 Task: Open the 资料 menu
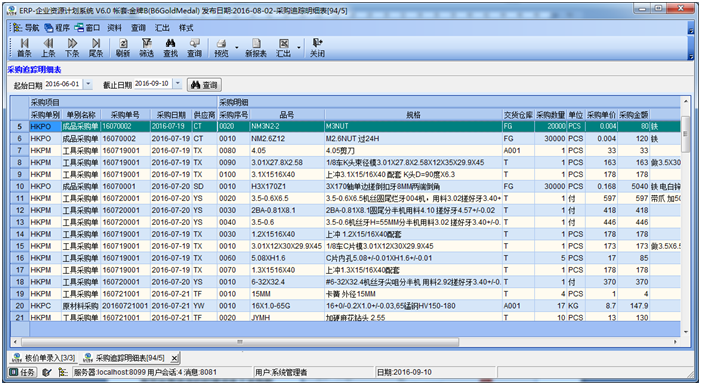(x=114, y=28)
